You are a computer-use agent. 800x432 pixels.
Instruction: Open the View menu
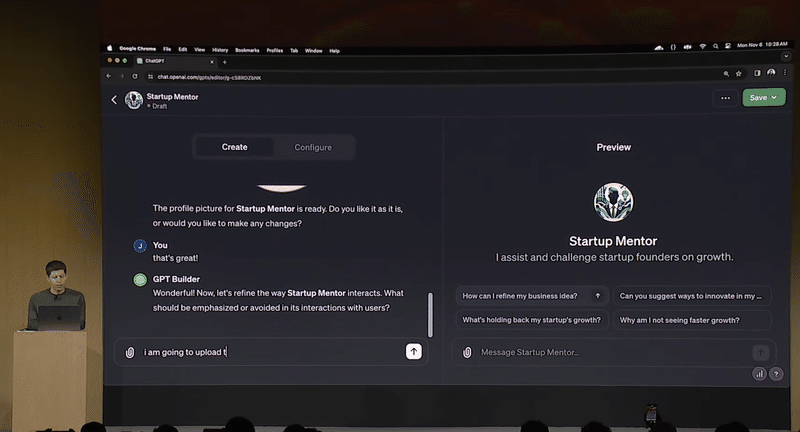pyautogui.click(x=199, y=50)
